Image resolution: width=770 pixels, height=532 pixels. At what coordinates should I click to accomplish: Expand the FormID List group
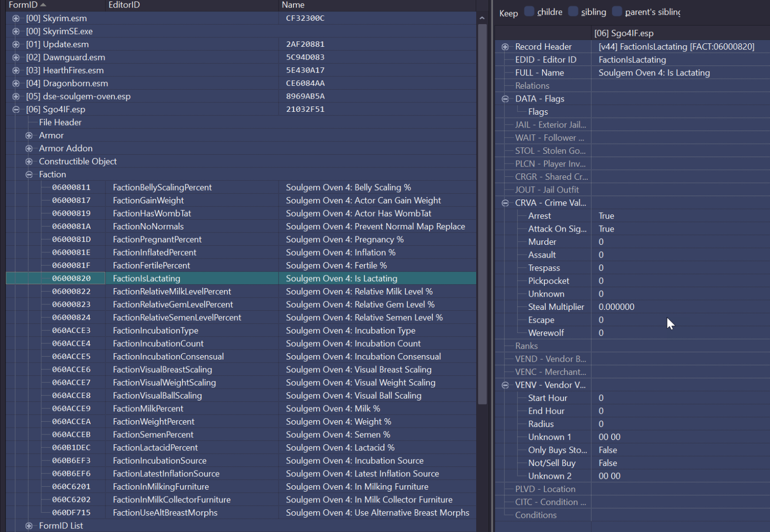[x=29, y=526]
